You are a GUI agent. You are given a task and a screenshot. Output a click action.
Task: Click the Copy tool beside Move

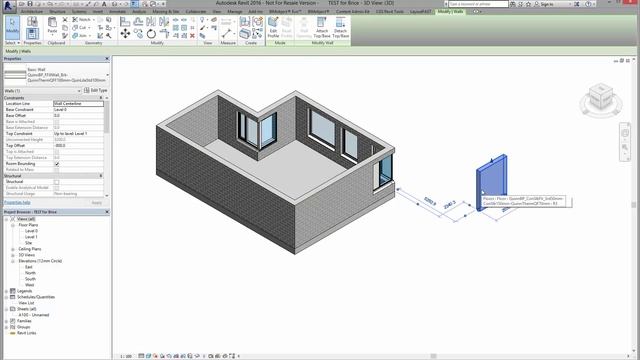pos(138,34)
